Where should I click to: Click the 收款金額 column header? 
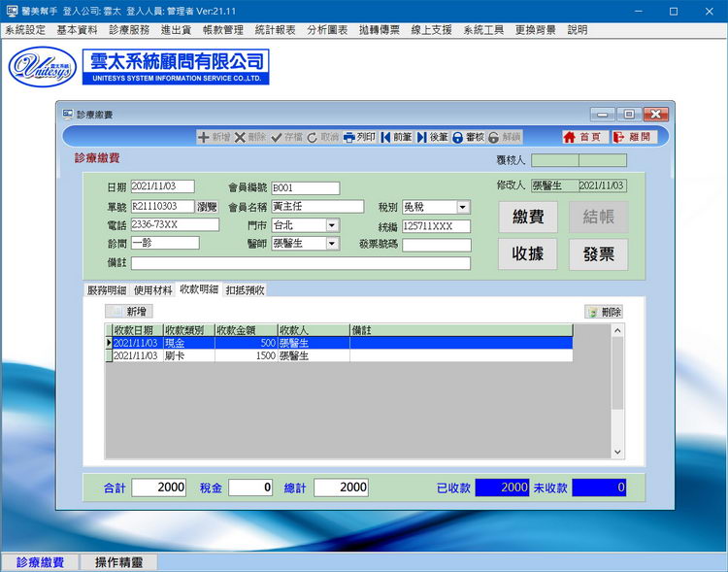(x=247, y=330)
